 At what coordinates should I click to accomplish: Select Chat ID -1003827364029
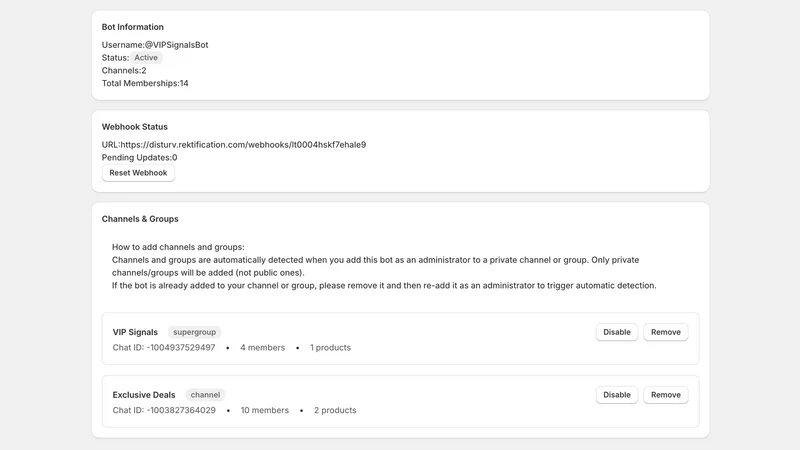click(164, 410)
